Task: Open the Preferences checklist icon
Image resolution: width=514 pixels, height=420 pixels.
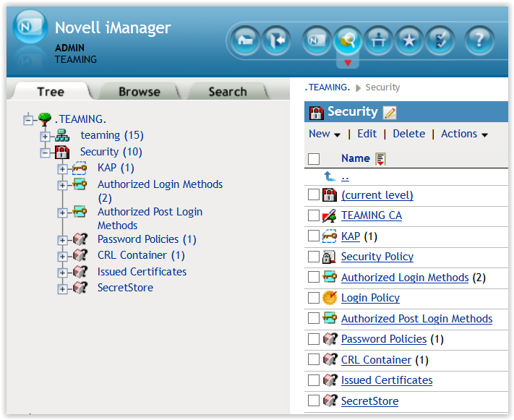Action: point(440,40)
